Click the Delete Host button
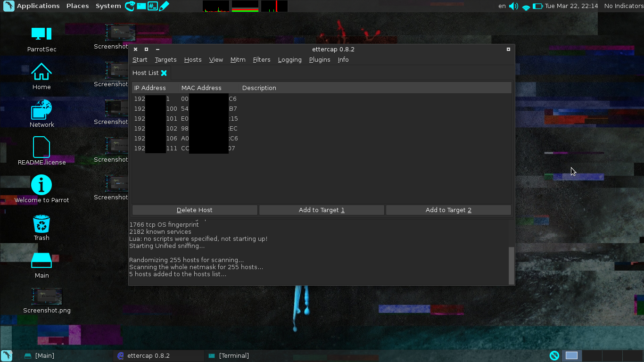The image size is (644, 362). point(195,210)
